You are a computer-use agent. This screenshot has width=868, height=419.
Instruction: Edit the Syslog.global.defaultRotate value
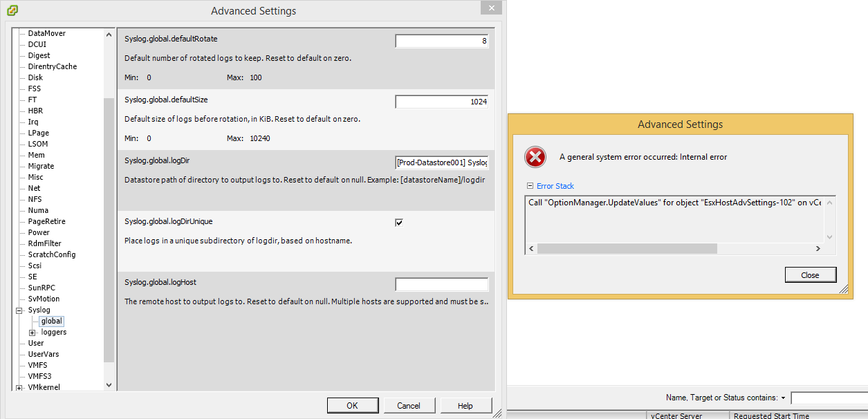point(441,40)
